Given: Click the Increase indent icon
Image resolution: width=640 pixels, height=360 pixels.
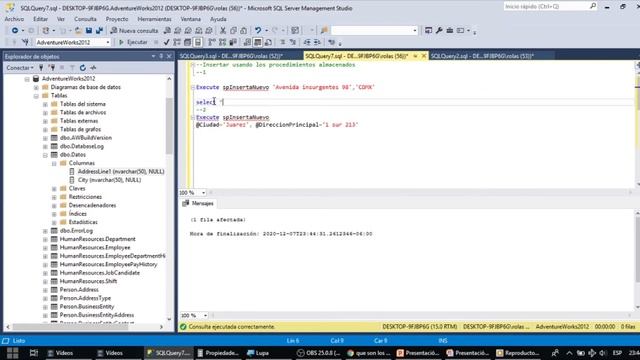Looking at the screenshot, I should pyautogui.click(x=317, y=42).
